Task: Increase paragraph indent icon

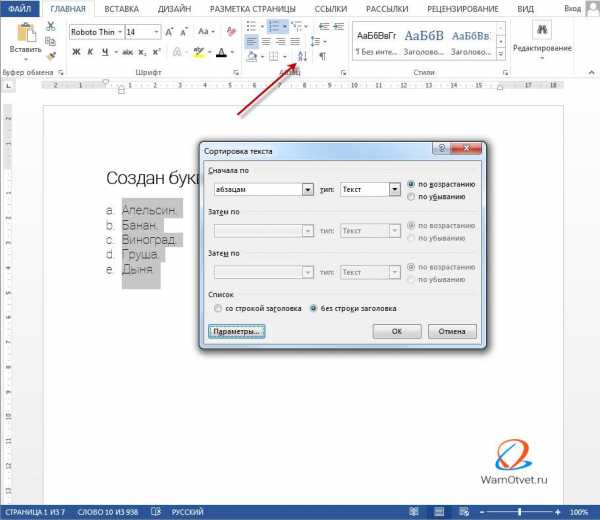Action: (x=338, y=26)
